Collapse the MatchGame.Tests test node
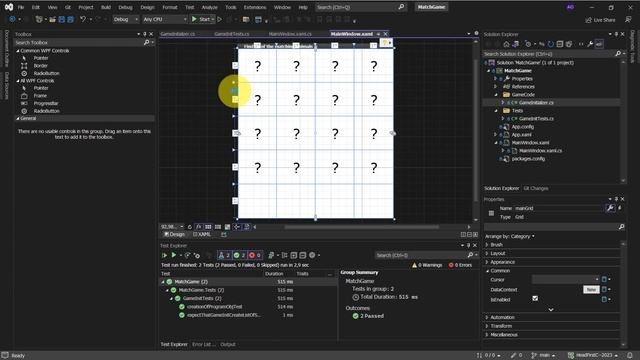This screenshot has width=640, height=360. coord(167,290)
